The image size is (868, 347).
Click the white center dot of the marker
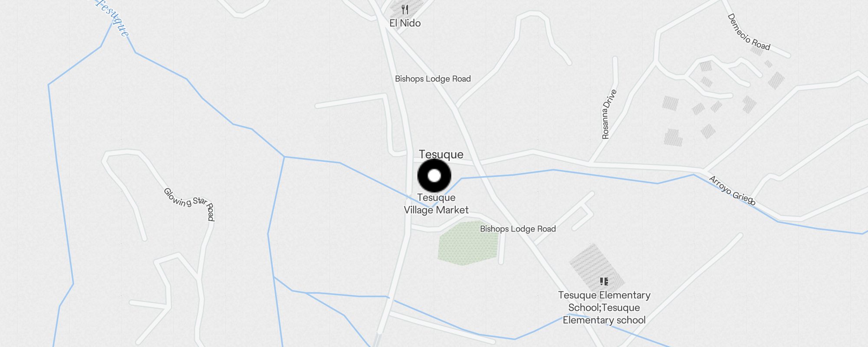[434, 176]
